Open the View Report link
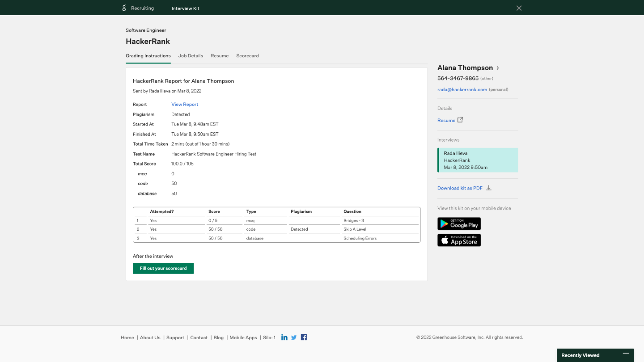This screenshot has height=362, width=644. pyautogui.click(x=185, y=104)
